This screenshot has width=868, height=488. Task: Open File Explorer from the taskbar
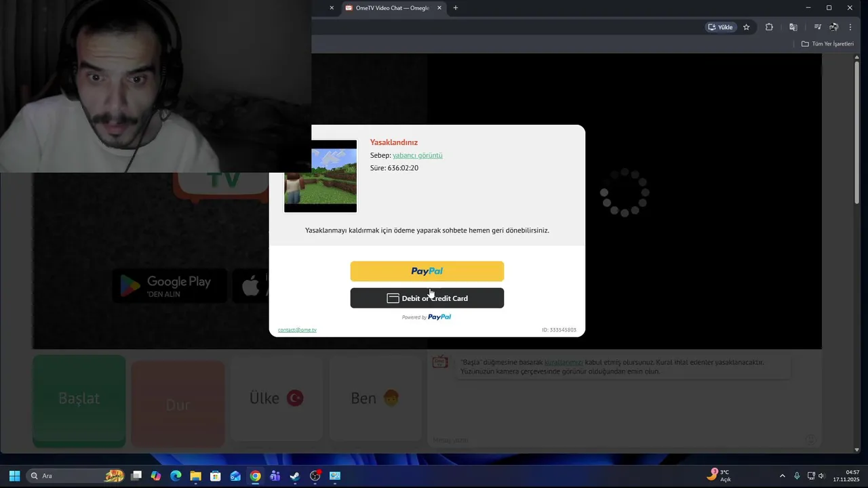point(195,476)
